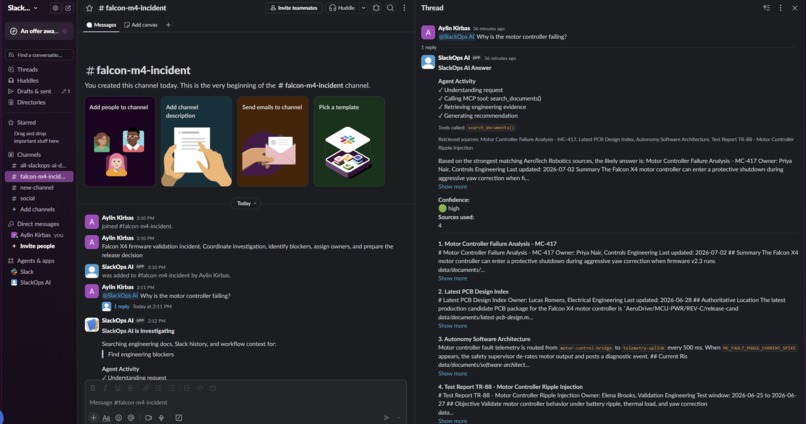The height and width of the screenshot is (424, 806).
Task: Open the Add canvas tab
Action: pos(141,25)
